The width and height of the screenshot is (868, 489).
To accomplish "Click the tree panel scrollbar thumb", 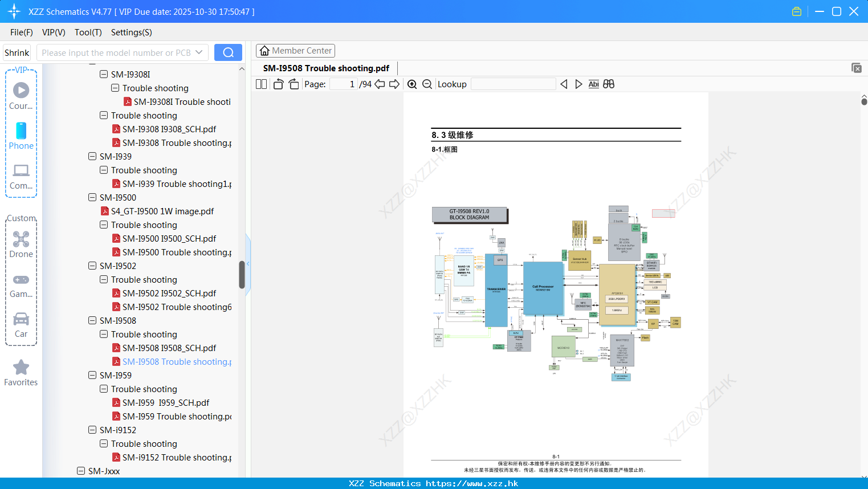I will (x=242, y=275).
